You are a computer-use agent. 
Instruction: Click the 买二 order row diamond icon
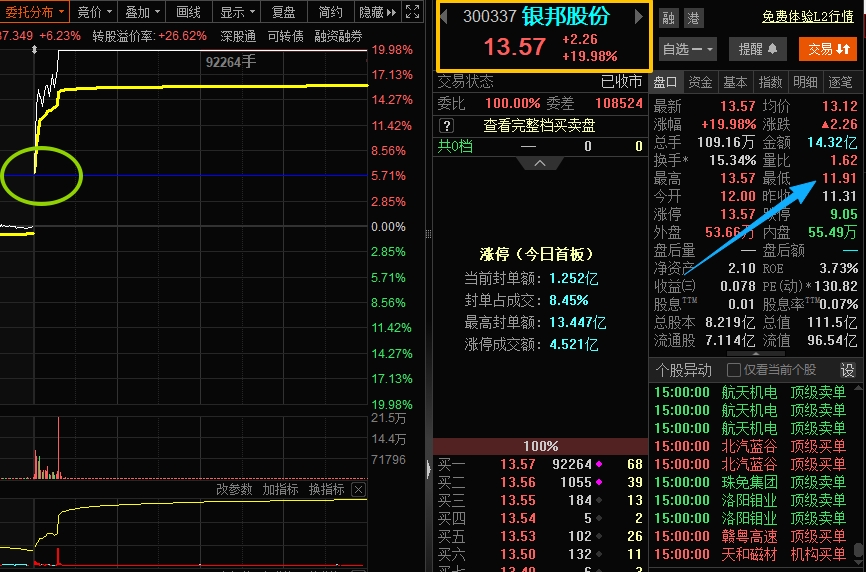599,482
